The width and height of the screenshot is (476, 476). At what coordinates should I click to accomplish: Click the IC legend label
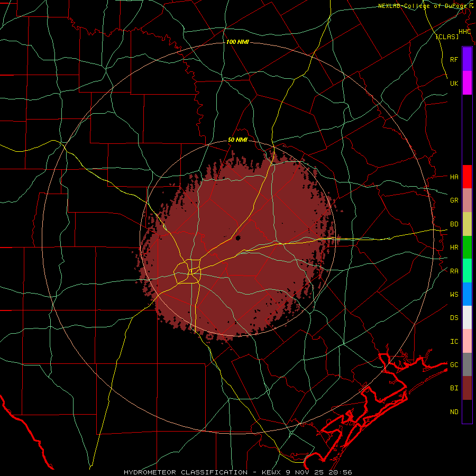click(x=454, y=342)
